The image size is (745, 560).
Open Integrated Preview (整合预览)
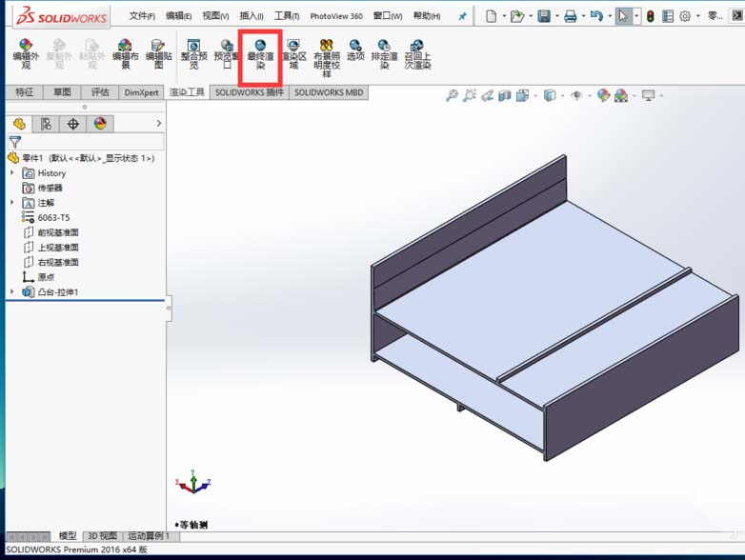(x=193, y=54)
